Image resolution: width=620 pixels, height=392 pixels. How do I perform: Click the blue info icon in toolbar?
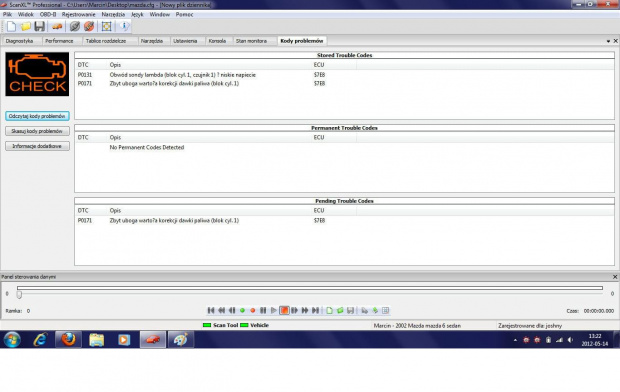coord(124,27)
